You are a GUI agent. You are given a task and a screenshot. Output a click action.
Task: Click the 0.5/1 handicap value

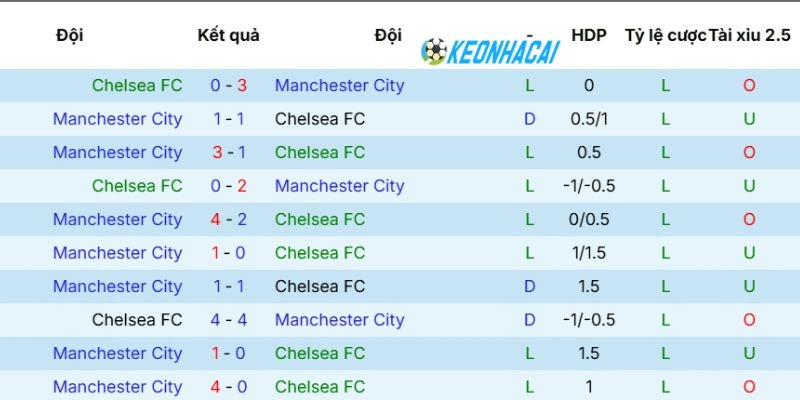click(589, 119)
